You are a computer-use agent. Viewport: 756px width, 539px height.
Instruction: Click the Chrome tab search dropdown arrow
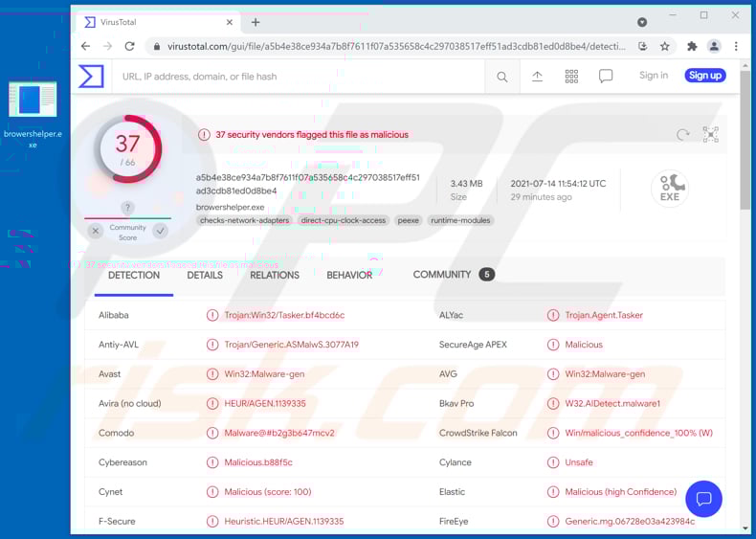click(x=642, y=22)
